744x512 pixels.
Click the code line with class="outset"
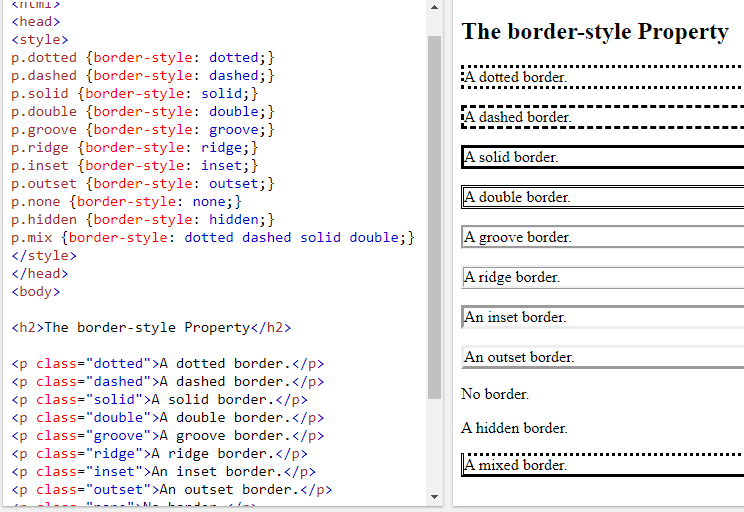tap(172, 490)
